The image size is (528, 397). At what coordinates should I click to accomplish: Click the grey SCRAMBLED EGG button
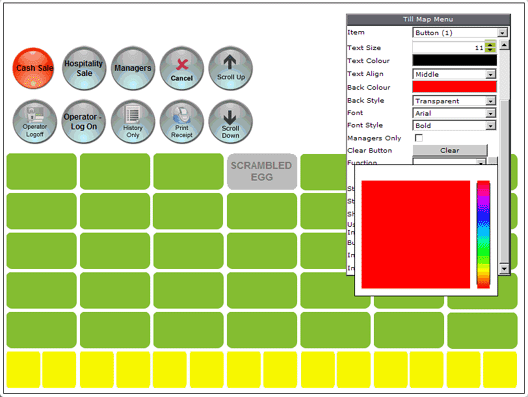coord(262,171)
